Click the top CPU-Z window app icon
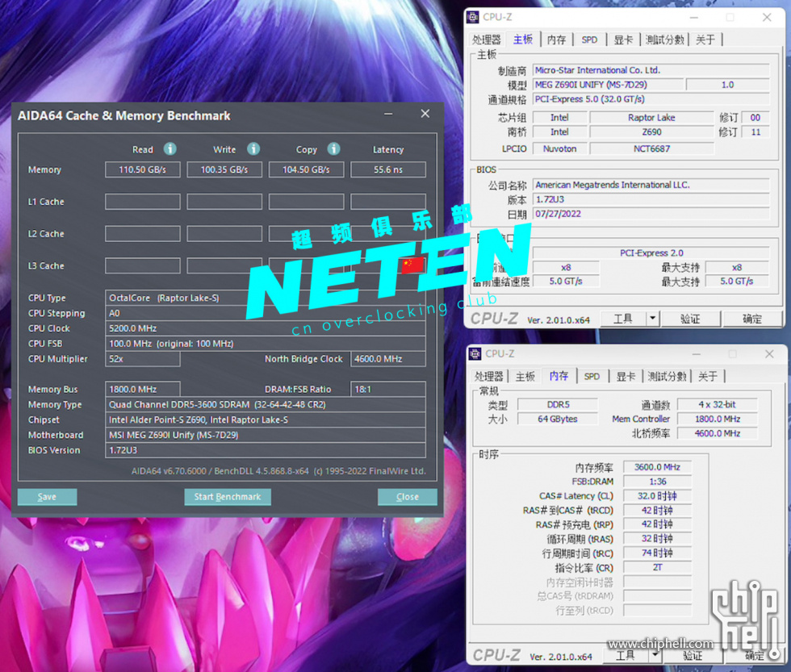Viewport: 791px width, 672px height. tap(473, 17)
